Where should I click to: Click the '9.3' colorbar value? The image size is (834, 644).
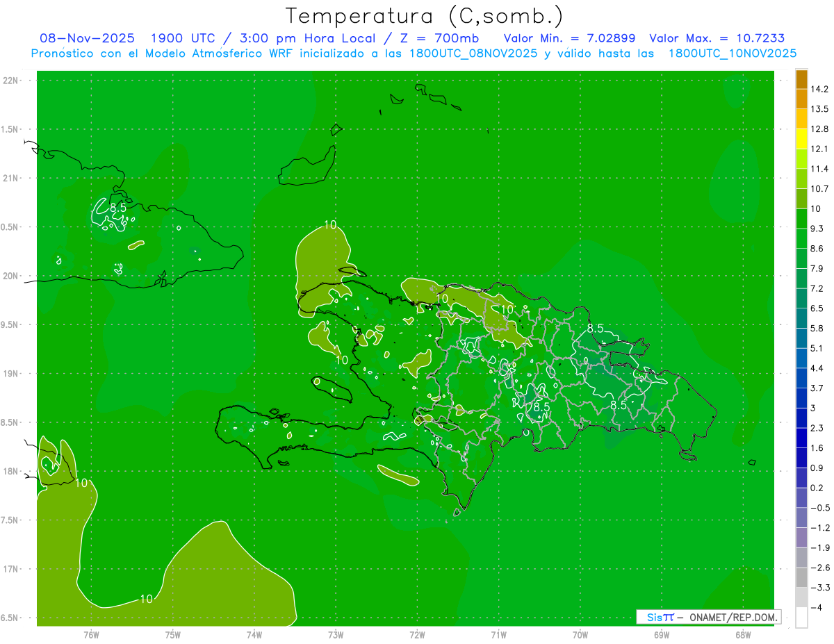[x=817, y=228]
